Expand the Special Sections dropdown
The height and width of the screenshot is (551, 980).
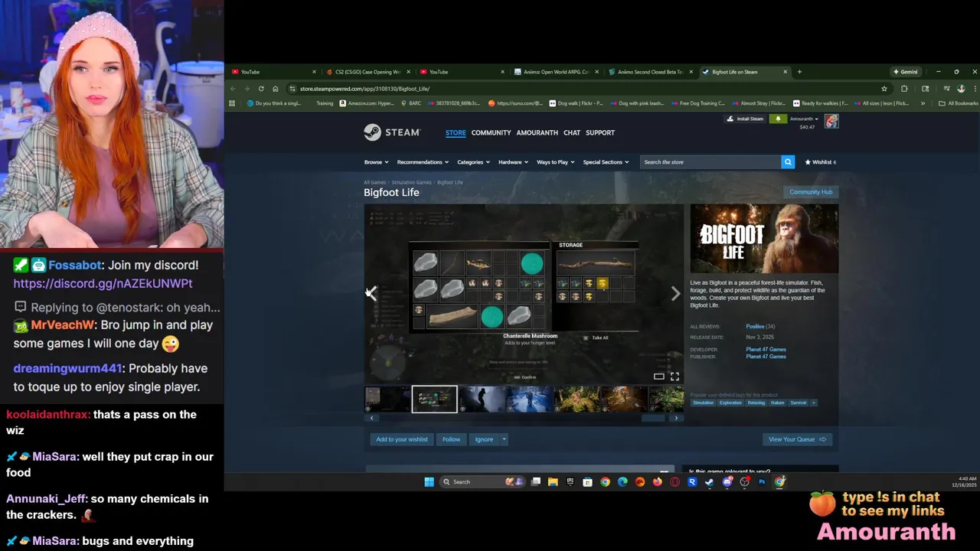606,162
